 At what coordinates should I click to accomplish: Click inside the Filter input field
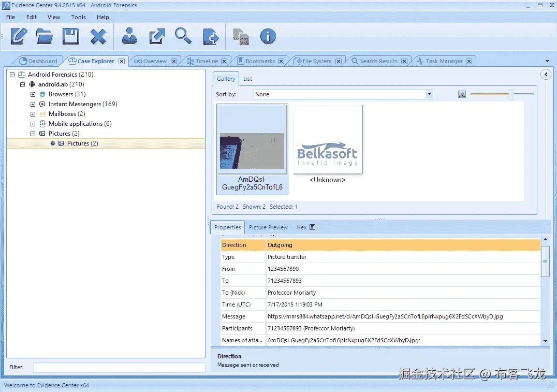120,368
